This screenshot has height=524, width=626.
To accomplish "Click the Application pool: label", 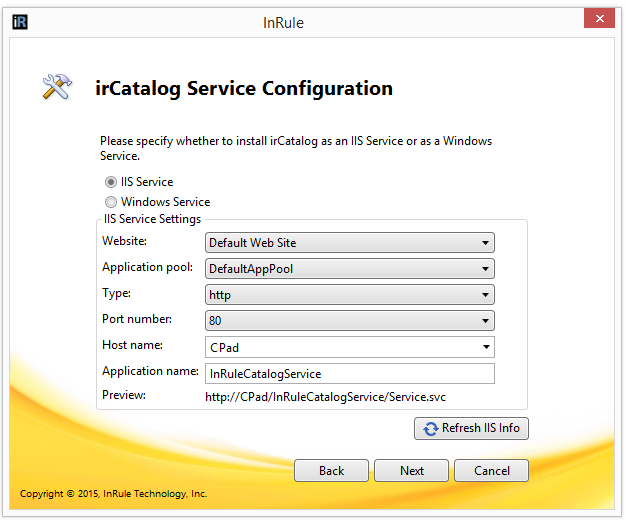I will (148, 267).
